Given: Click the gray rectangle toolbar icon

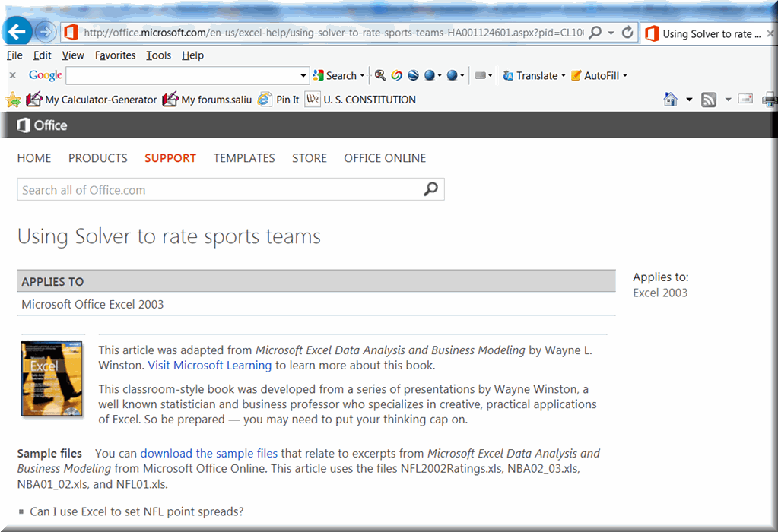Looking at the screenshot, I should [480, 75].
